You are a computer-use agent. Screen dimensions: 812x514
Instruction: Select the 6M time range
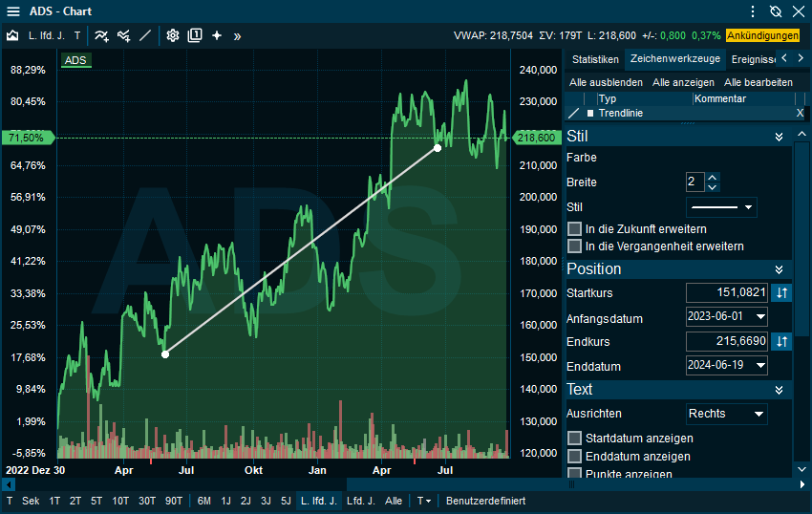(x=204, y=501)
